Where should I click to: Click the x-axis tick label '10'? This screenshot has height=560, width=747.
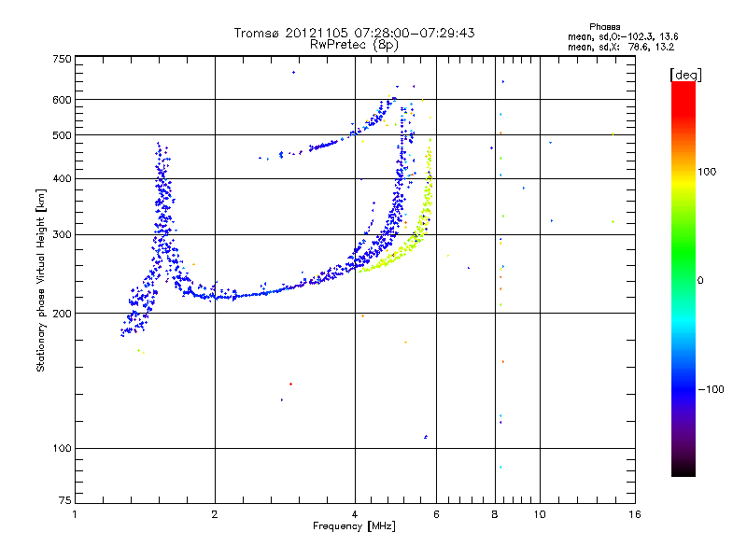coord(540,514)
